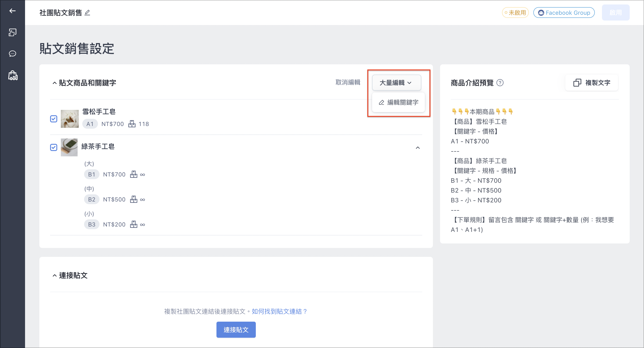Image resolution: width=644 pixels, height=348 pixels.
Task: Collapse the 貼文商品和關鍵字 section
Action: coord(54,83)
